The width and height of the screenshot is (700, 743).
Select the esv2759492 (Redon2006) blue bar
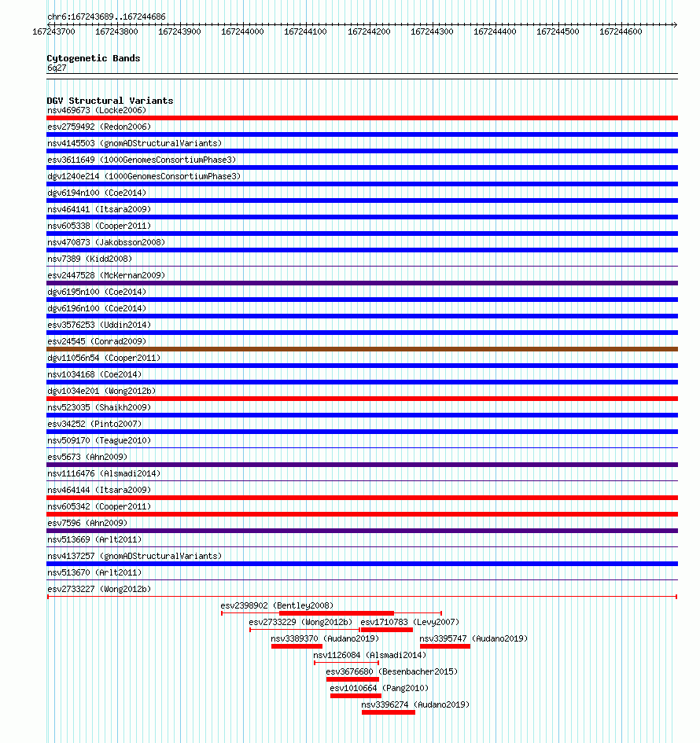coord(362,134)
